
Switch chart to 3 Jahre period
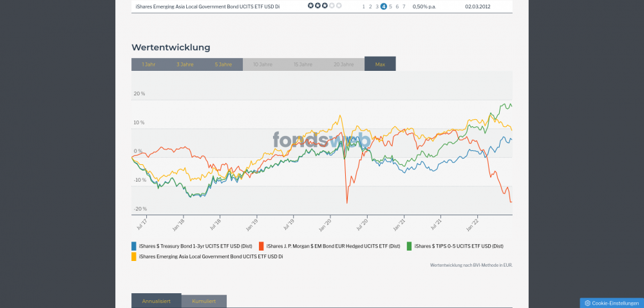click(185, 64)
